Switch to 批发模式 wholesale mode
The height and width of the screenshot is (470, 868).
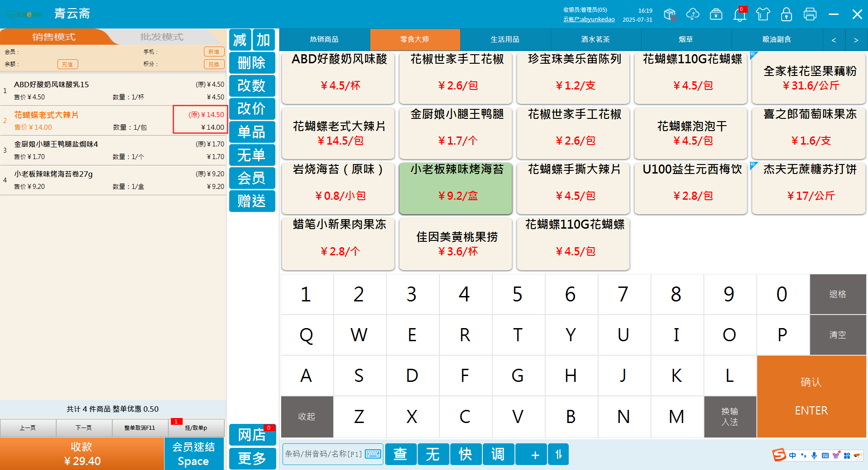pos(162,37)
